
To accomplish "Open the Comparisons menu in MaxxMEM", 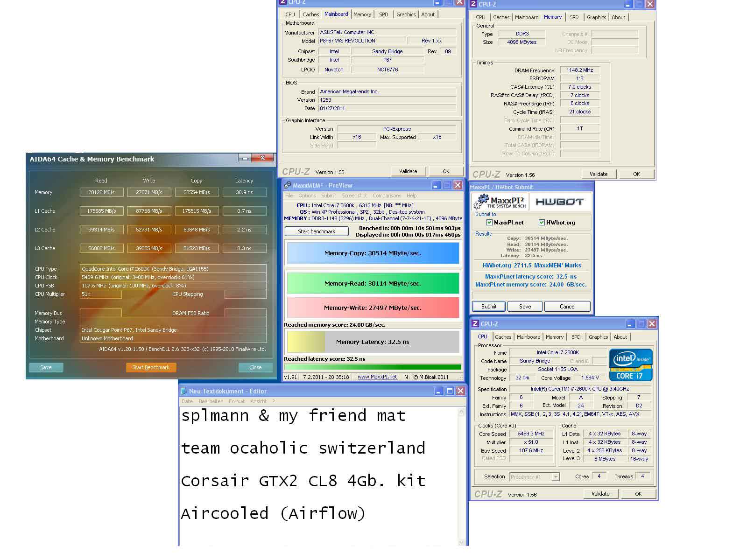I will pyautogui.click(x=387, y=196).
